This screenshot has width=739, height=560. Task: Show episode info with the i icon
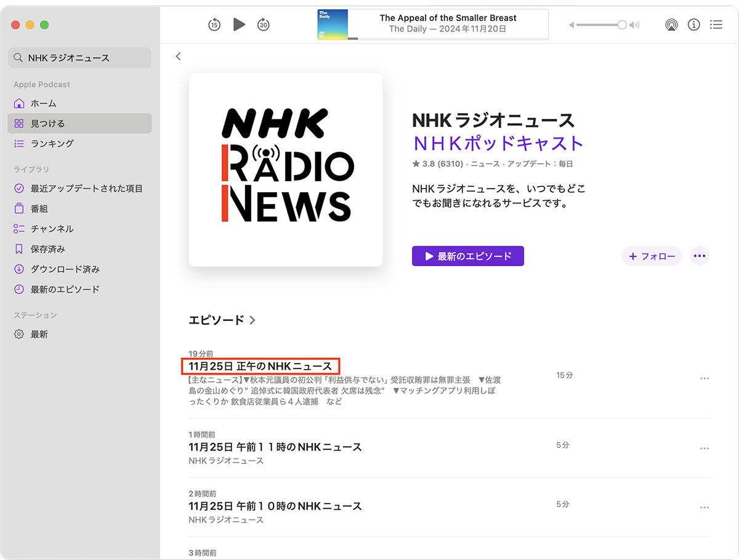coord(694,25)
